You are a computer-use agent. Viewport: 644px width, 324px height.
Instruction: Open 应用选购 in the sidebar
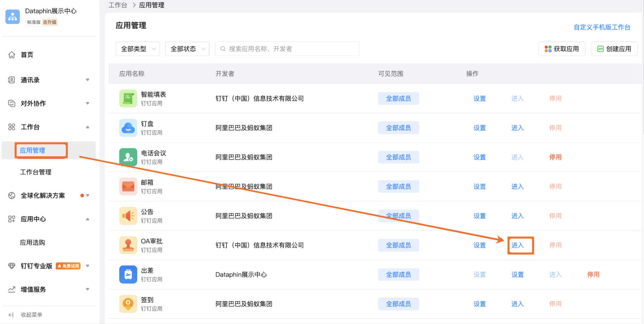click(32, 243)
